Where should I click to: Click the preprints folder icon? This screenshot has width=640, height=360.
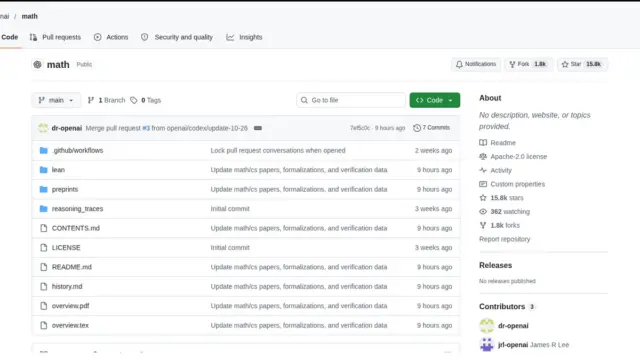pos(44,189)
